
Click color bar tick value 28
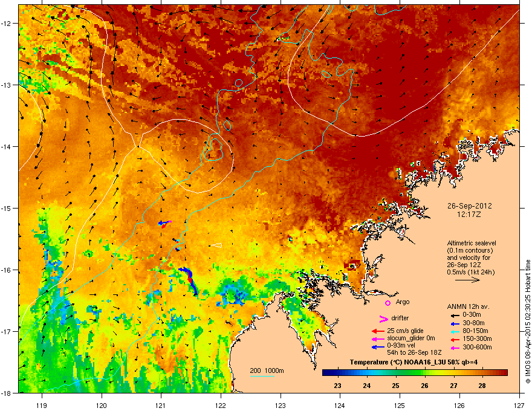482,386
